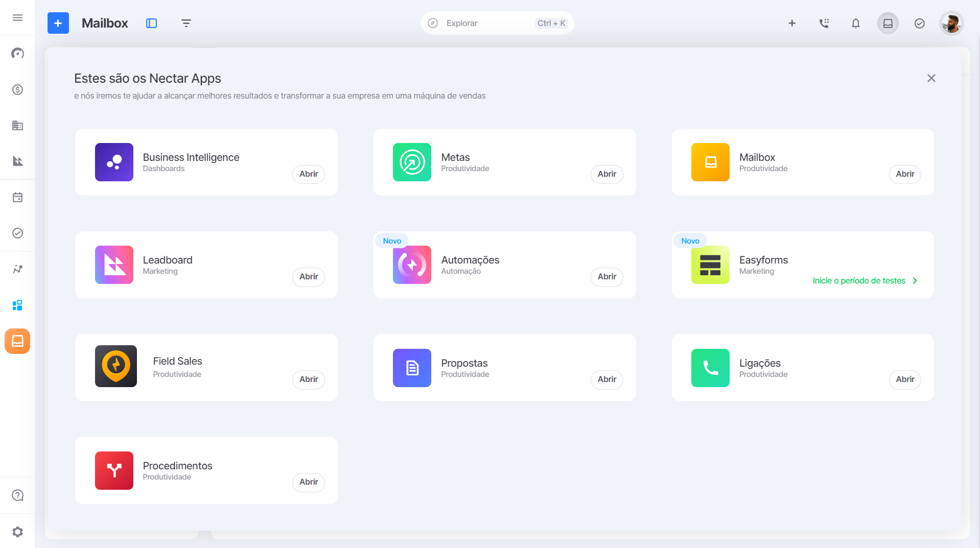Click the Leadboard app icon
Screen dimensions: 980x548
pos(114,265)
